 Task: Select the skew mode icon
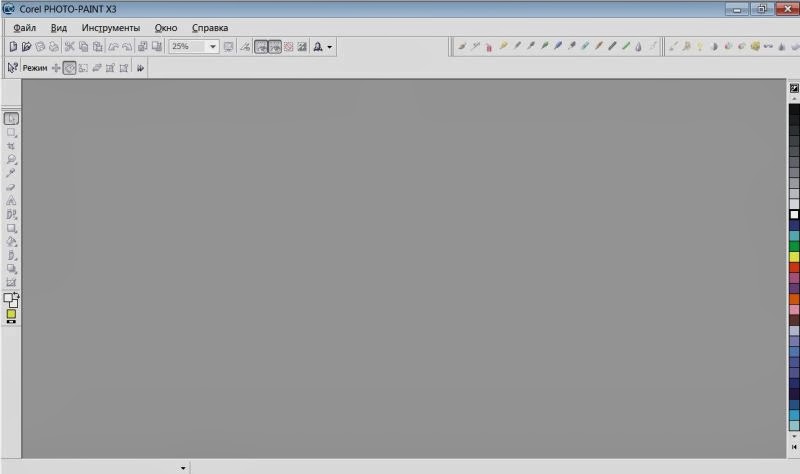point(97,68)
